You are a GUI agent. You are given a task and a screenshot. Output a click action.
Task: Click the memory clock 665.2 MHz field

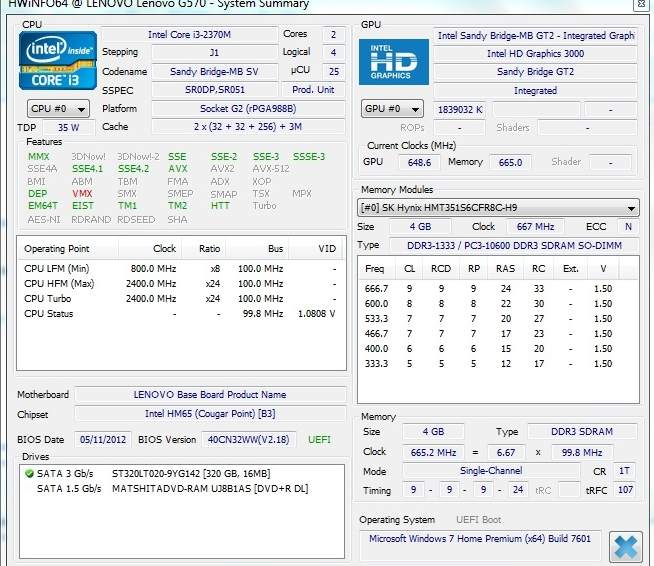coord(433,453)
